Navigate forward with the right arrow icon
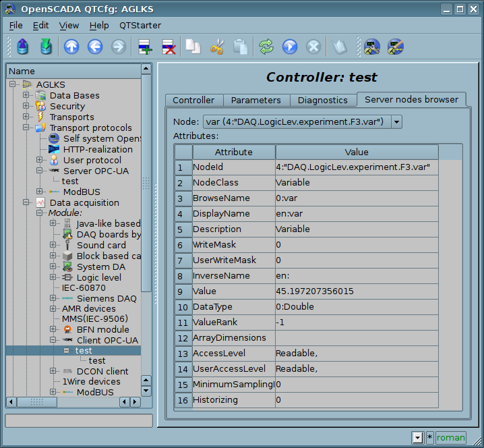The width and height of the screenshot is (484, 448). (119, 47)
